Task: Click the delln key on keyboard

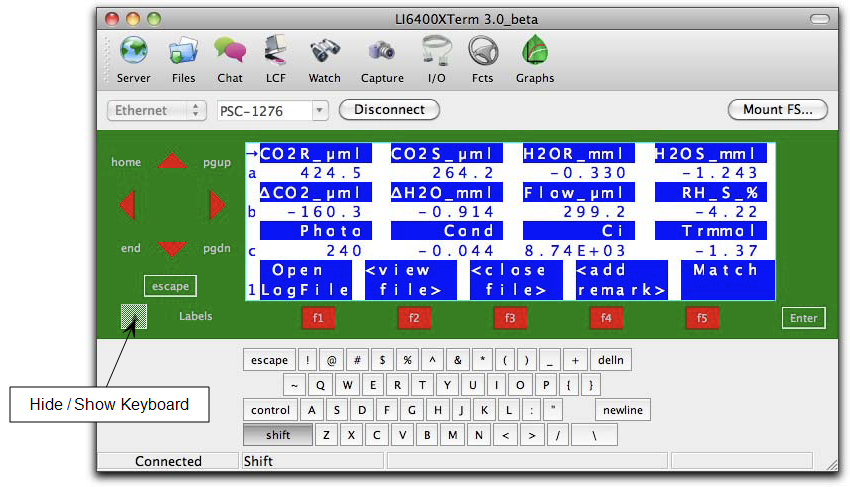Action: point(611,360)
